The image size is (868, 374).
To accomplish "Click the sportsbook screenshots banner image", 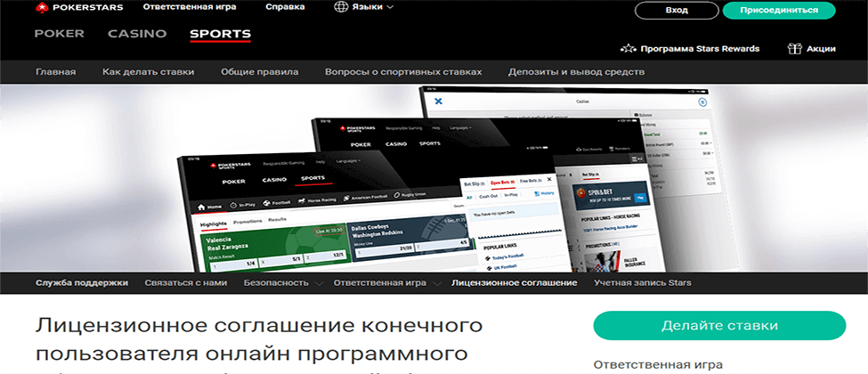I will tap(434, 178).
